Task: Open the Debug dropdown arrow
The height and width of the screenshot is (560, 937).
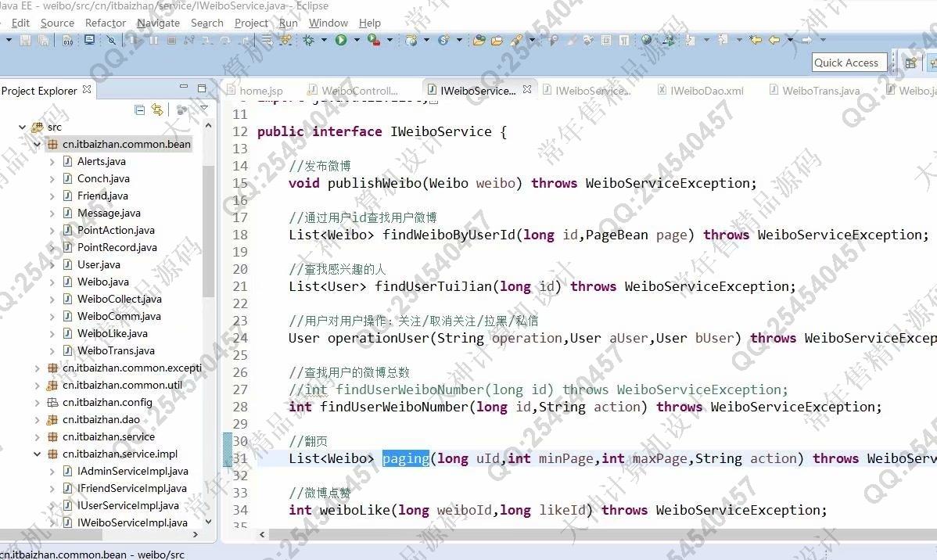Action: (x=324, y=40)
